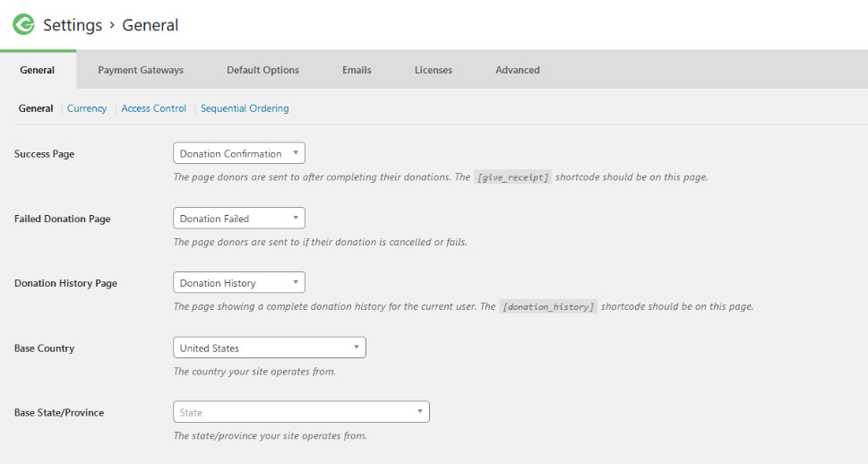Expand the Base State/Province dropdown
The height and width of the screenshot is (464, 868).
(x=300, y=412)
